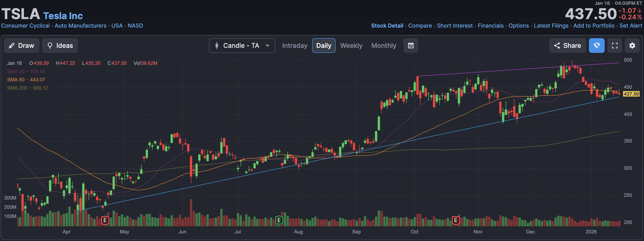
Task: Open the Auto Manufacturers industry link
Action: [81, 26]
